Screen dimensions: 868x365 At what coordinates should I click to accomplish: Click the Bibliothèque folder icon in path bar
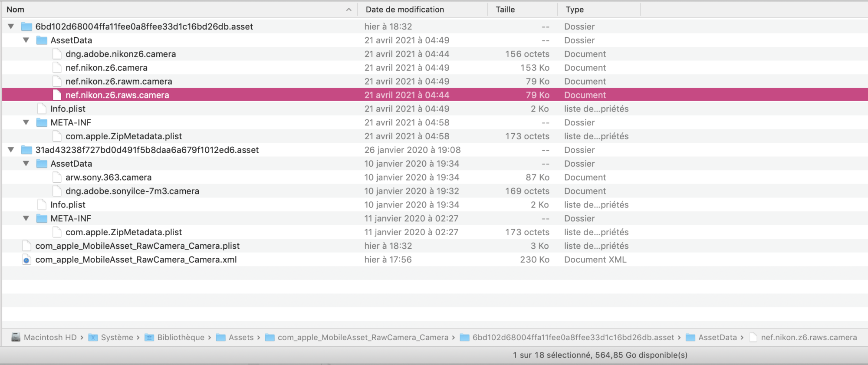click(x=149, y=337)
